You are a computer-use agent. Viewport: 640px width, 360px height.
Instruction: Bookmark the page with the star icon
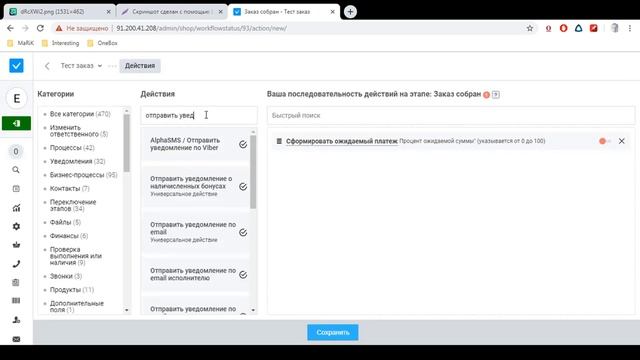(530, 28)
